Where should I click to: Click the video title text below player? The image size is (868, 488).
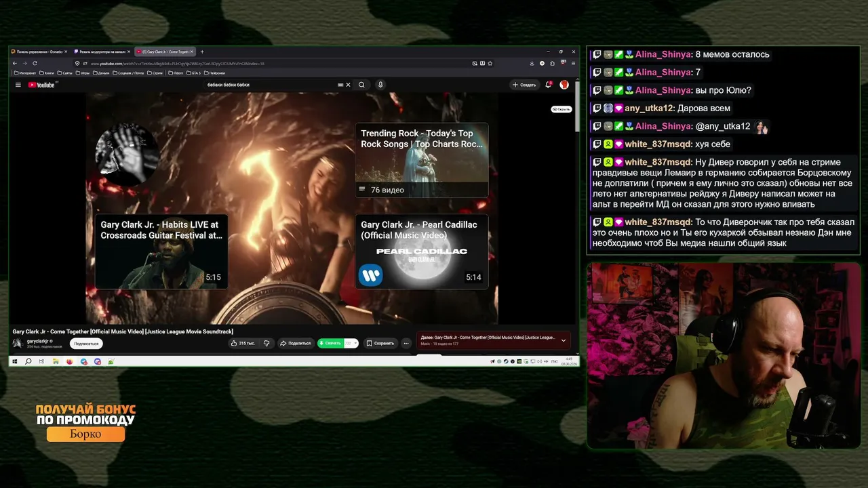point(123,331)
